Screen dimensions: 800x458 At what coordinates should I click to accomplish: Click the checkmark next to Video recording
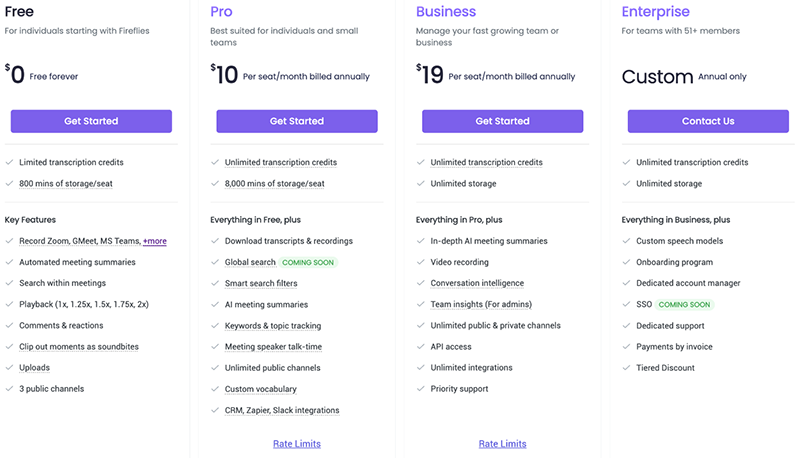point(421,262)
